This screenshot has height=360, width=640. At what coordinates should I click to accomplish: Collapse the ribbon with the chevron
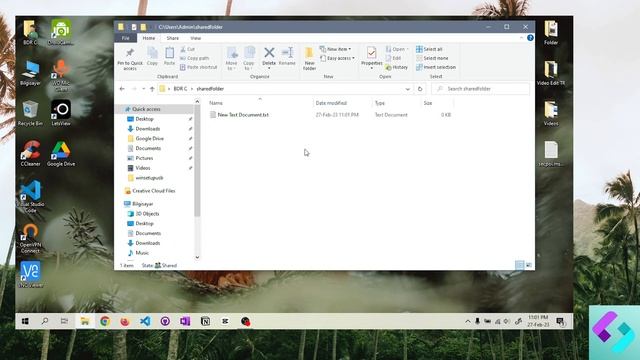pos(521,38)
